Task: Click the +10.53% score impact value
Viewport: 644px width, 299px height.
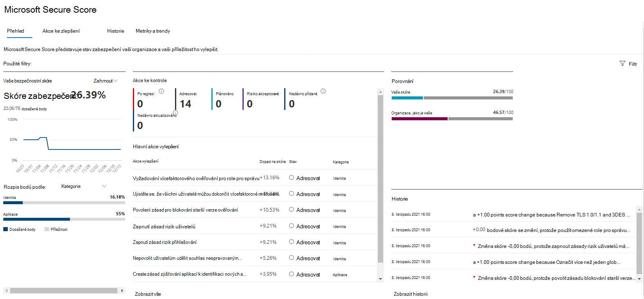Action: click(269, 210)
